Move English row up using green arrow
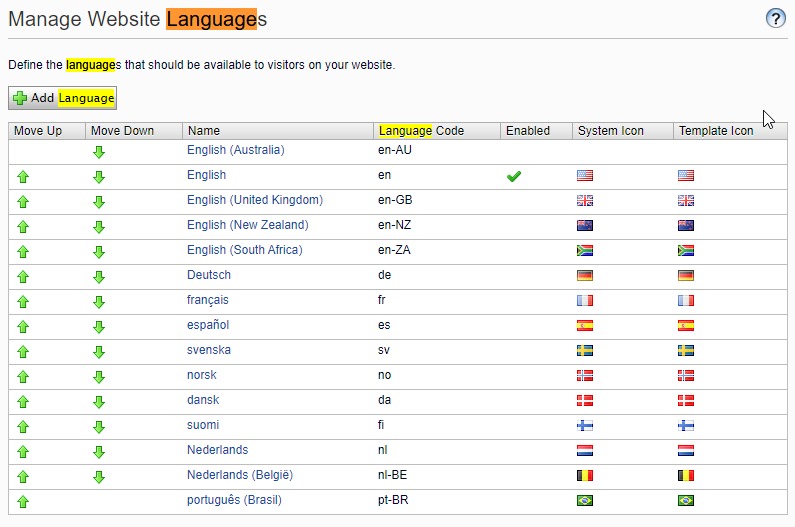795x527 pixels. tap(23, 177)
